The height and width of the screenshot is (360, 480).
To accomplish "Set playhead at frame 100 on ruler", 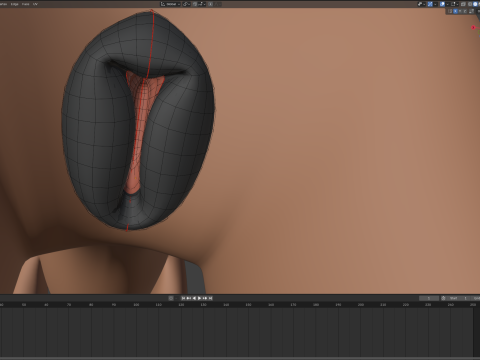I will coord(136,305).
